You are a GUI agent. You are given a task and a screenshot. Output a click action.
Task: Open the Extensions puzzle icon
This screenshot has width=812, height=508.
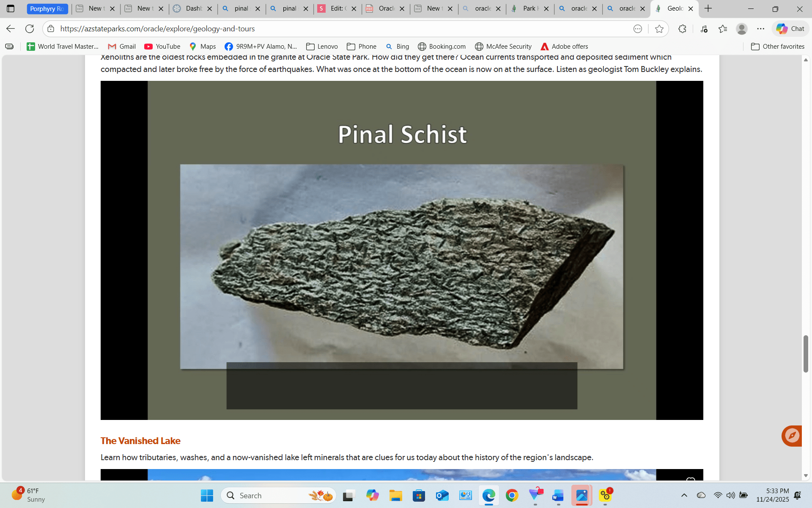tap(682, 29)
